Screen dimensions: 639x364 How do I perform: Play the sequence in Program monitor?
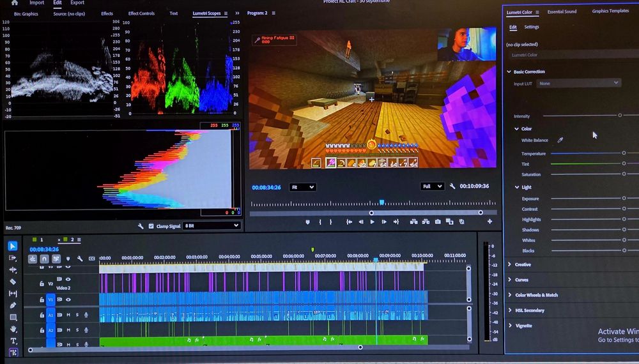tap(372, 222)
